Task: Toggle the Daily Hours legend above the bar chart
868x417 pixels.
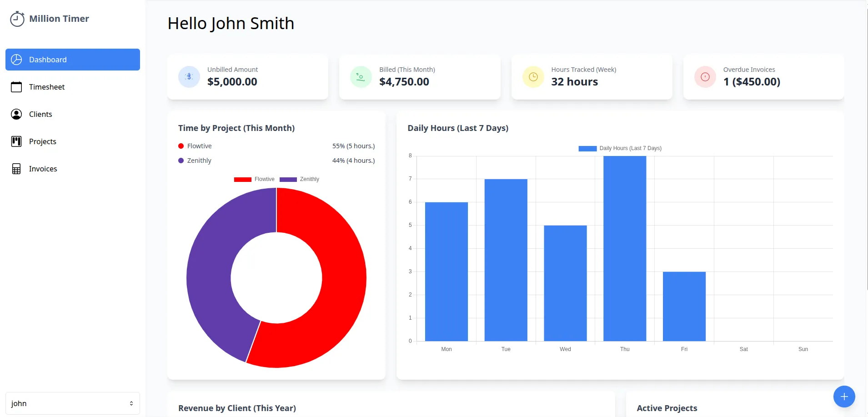Action: 620,148
